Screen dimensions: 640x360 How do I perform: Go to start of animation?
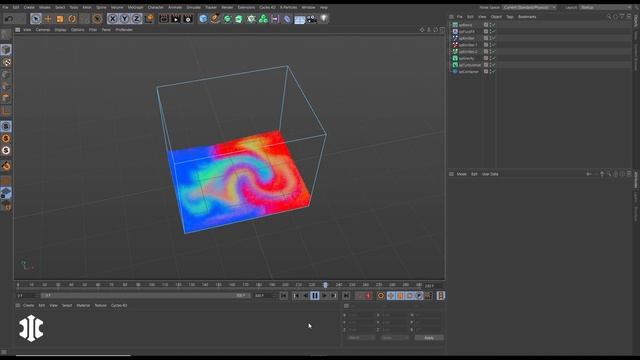(284, 296)
